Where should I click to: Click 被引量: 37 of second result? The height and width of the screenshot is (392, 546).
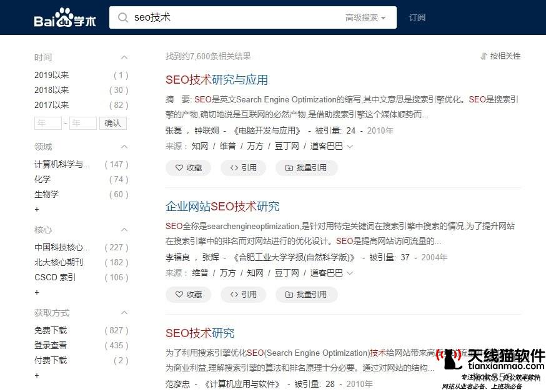pos(389,257)
